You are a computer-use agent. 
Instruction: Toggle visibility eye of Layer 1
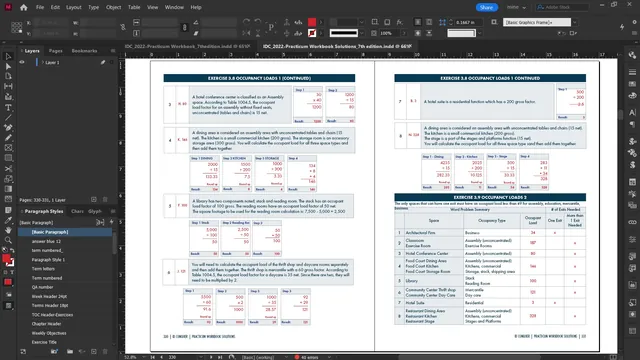coord(22,62)
